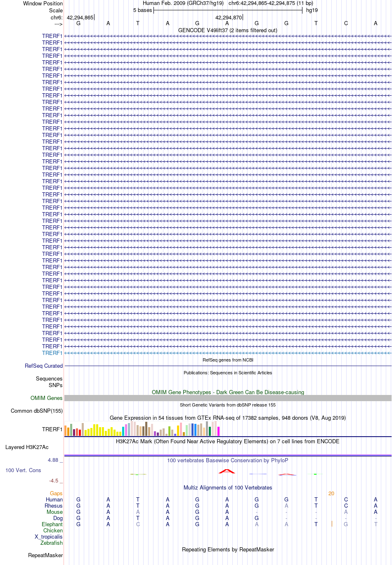Open Repeating Elements by RepeatMasker title
Screen dimensions: 392x565
pos(228,549)
